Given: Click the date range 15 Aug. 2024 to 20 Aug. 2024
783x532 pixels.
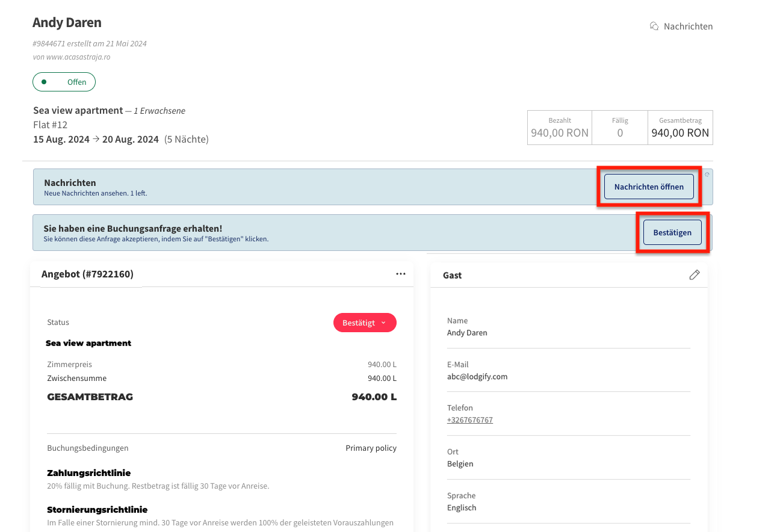Looking at the screenshot, I should 96,140.
